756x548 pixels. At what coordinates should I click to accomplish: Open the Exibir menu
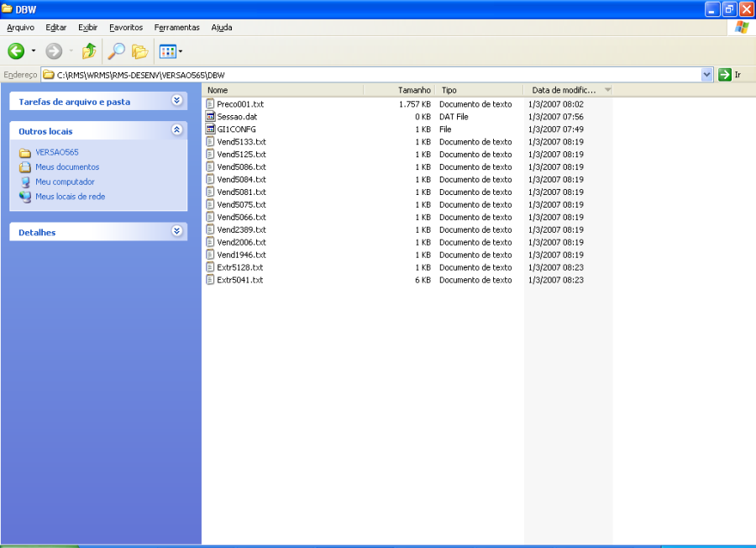tap(87, 28)
